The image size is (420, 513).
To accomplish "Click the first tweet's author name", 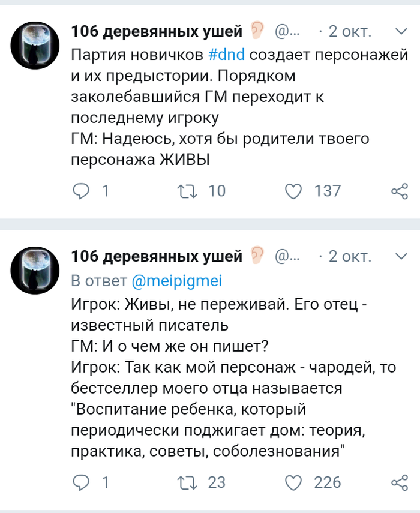I will [156, 31].
